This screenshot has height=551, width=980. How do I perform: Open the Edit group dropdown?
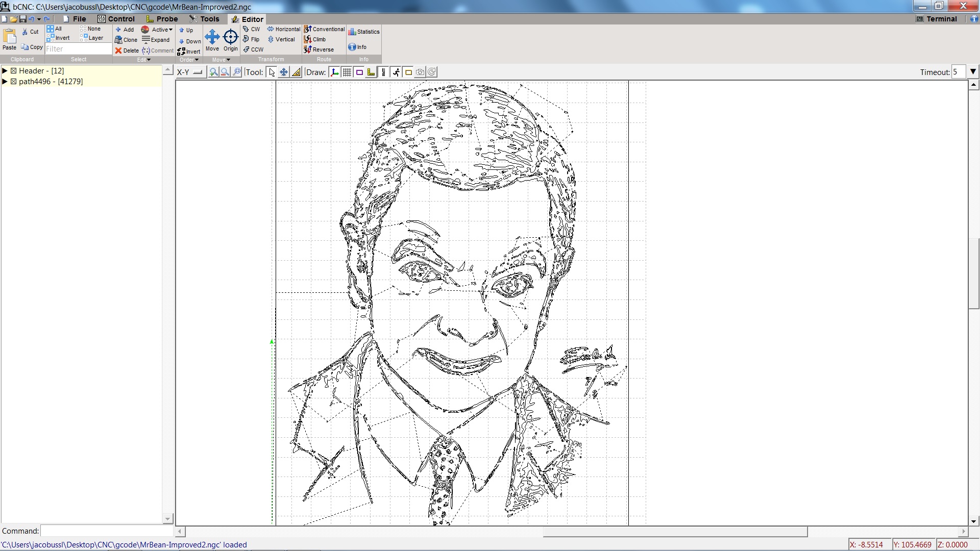tap(144, 60)
